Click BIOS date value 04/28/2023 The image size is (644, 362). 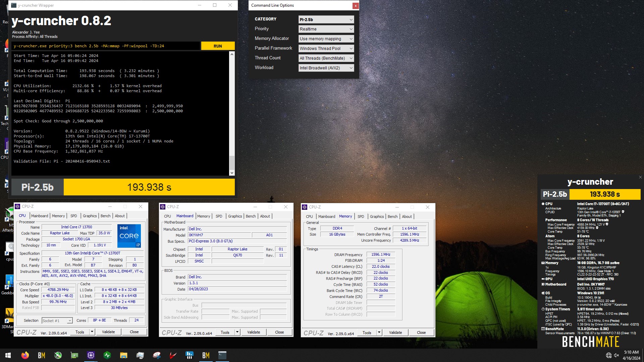(237, 289)
